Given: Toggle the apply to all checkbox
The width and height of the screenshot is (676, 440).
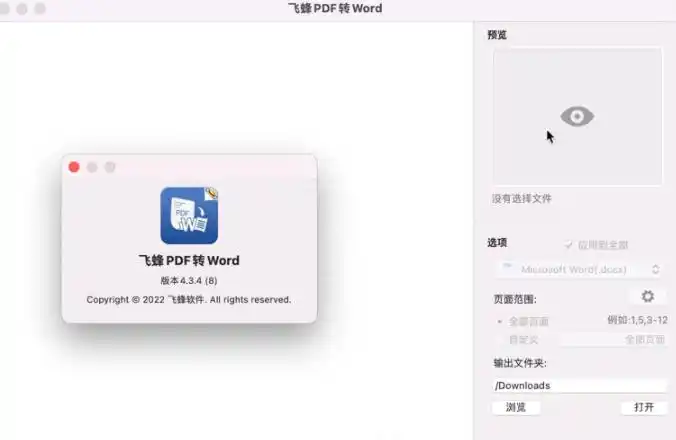Looking at the screenshot, I should (x=568, y=245).
